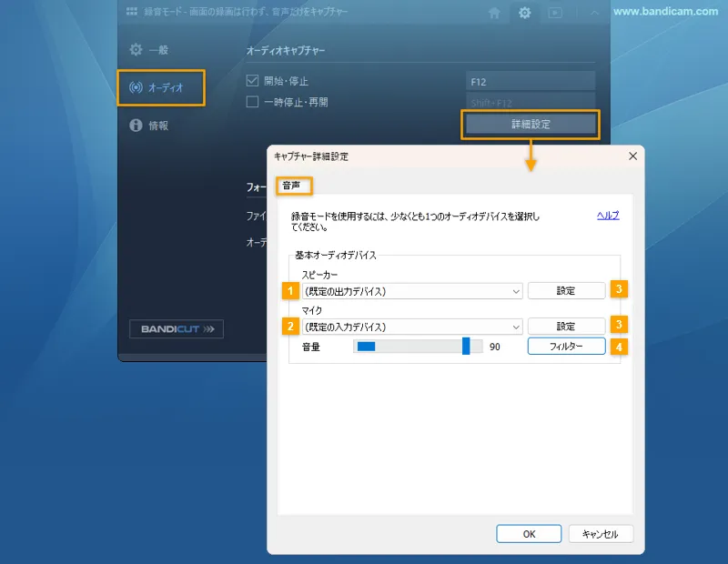Expand the スピーカー device dropdown

point(412,291)
